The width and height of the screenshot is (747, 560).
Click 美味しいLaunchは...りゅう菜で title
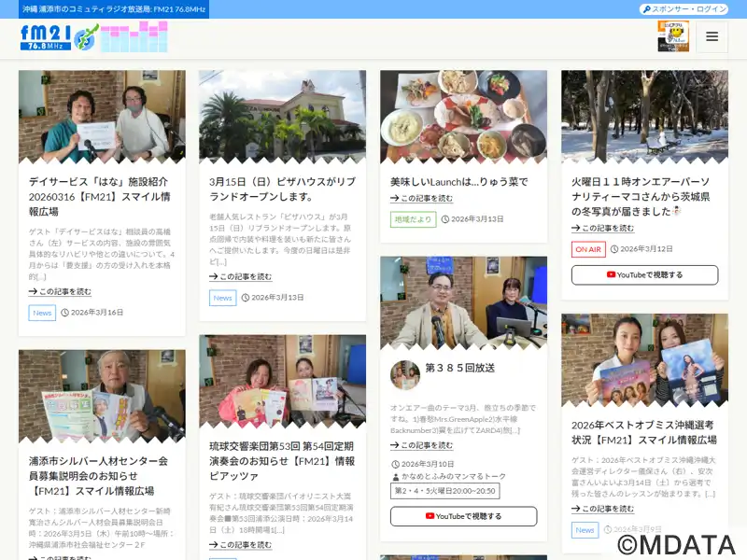point(458,182)
